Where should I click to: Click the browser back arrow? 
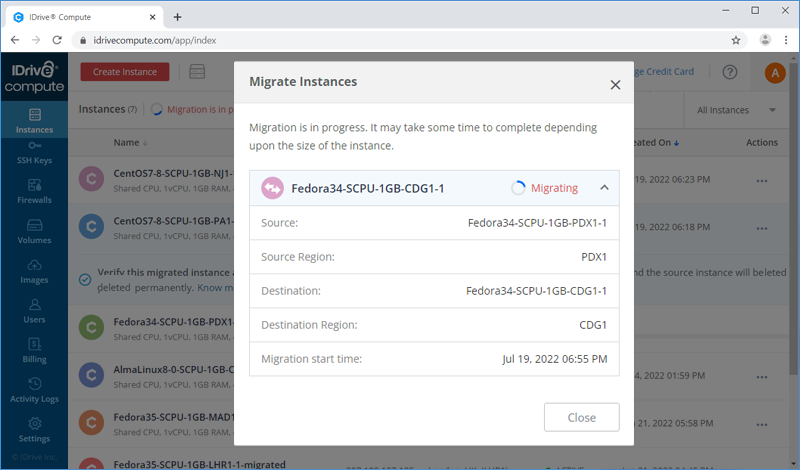15,40
